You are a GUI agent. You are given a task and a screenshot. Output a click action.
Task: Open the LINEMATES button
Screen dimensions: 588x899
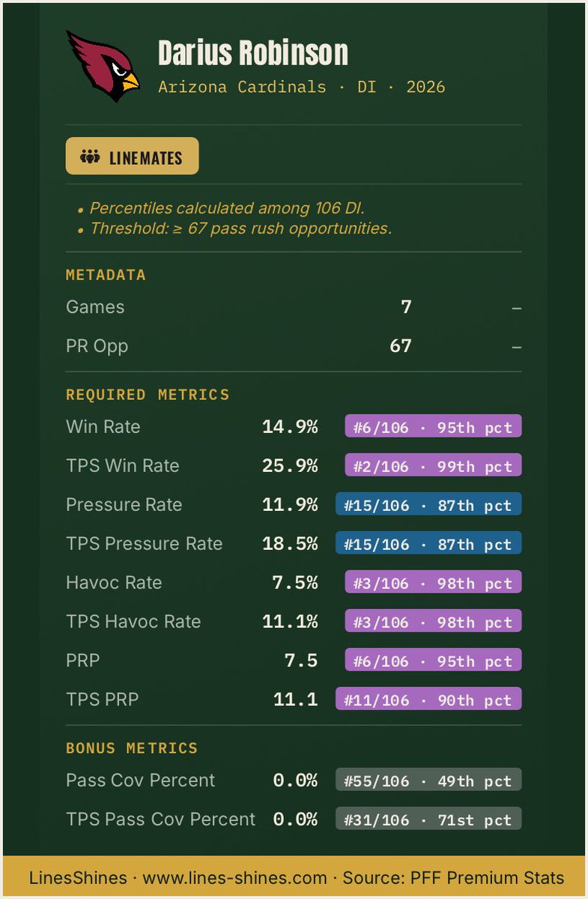point(133,156)
